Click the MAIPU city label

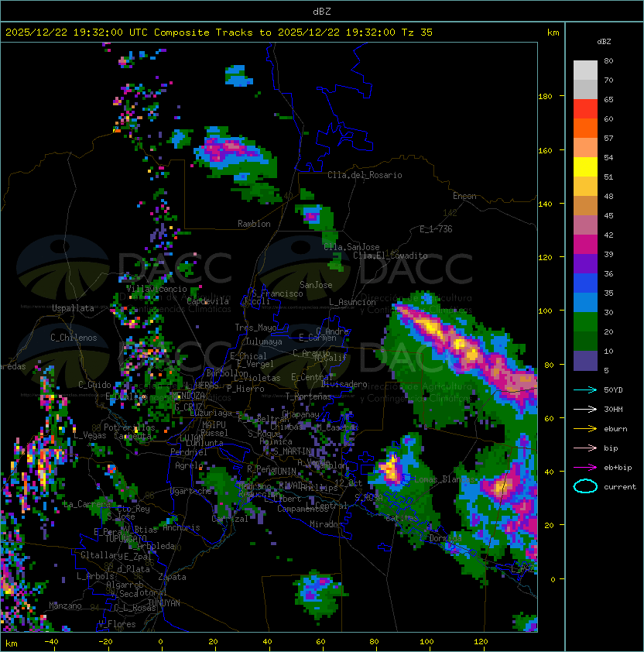tap(214, 424)
